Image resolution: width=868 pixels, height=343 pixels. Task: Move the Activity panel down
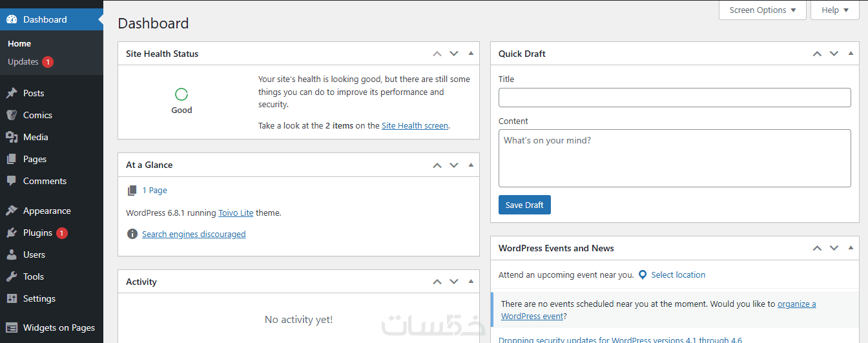(454, 282)
